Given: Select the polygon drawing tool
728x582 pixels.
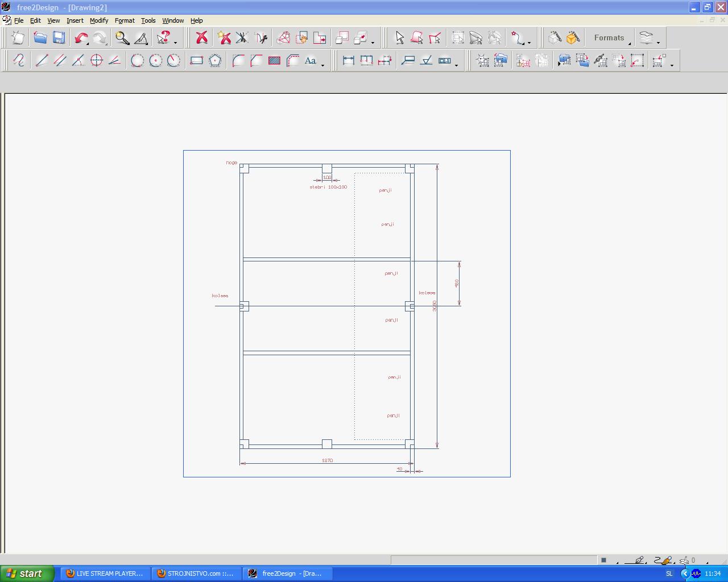Looking at the screenshot, I should (215, 60).
